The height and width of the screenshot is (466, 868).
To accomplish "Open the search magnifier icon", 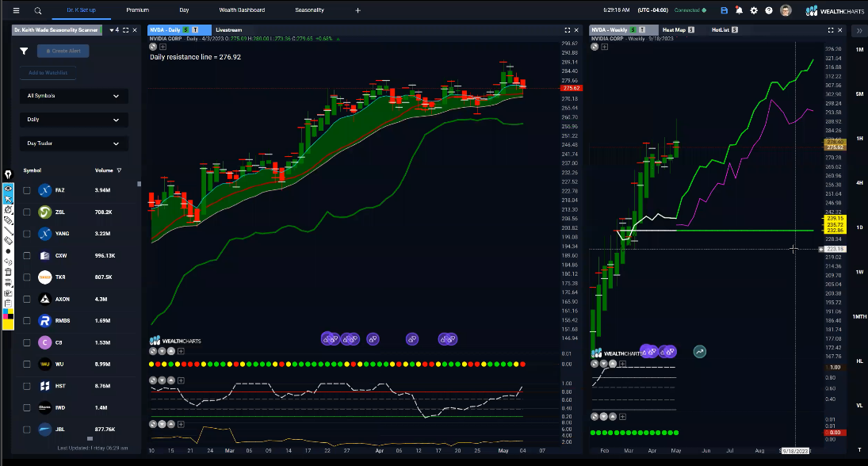I will click(x=37, y=10).
